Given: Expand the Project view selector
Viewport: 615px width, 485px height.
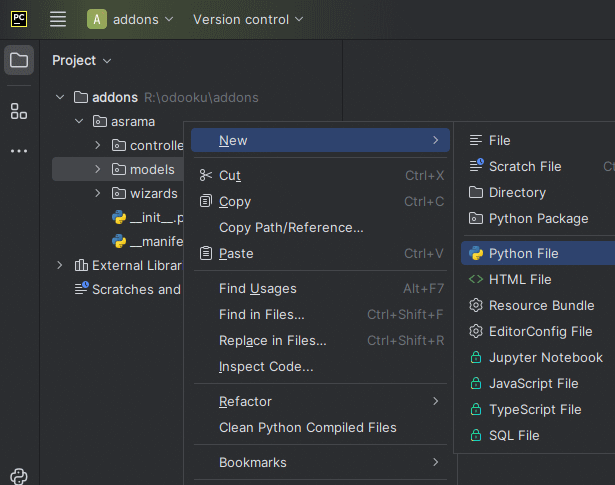Looking at the screenshot, I should click(82, 60).
